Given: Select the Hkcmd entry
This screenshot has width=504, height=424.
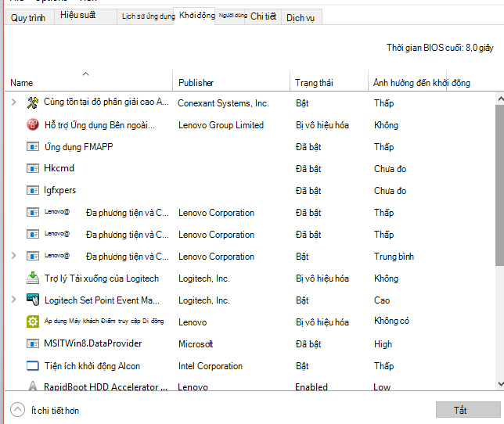Looking at the screenshot, I should 59,168.
